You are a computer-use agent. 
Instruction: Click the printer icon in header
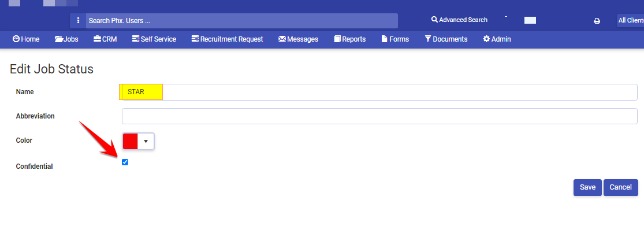pos(597,21)
